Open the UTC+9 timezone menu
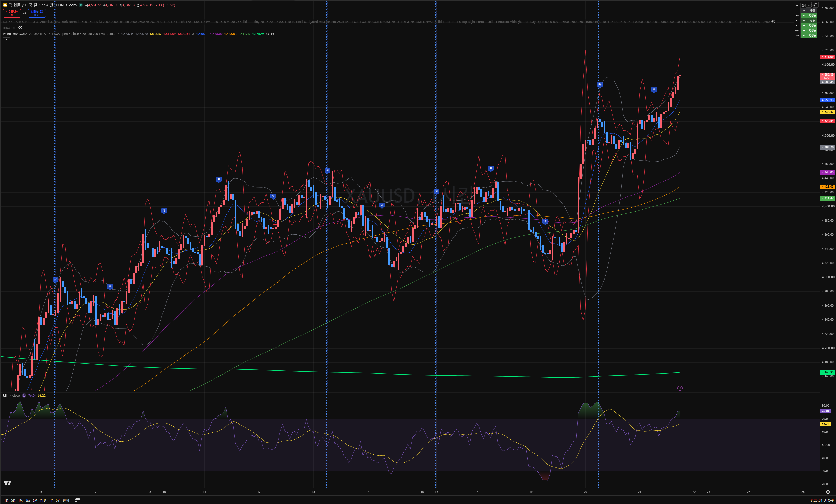Image resolution: width=836 pixels, height=504 pixels. [x=821, y=500]
